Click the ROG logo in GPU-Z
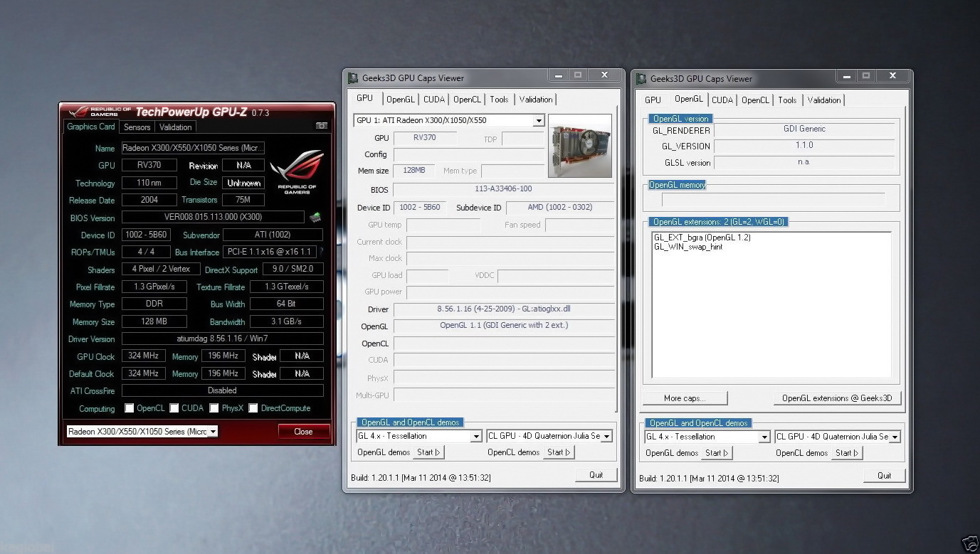This screenshot has width=980, height=554. pyautogui.click(x=297, y=171)
